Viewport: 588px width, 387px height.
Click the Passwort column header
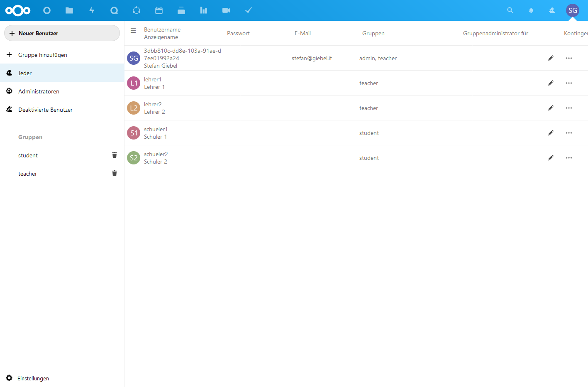click(238, 33)
